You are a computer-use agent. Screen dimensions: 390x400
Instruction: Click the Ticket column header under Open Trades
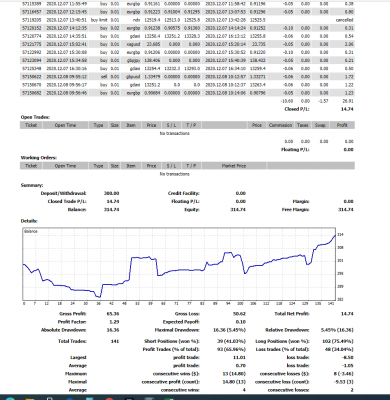pyautogui.click(x=31, y=125)
